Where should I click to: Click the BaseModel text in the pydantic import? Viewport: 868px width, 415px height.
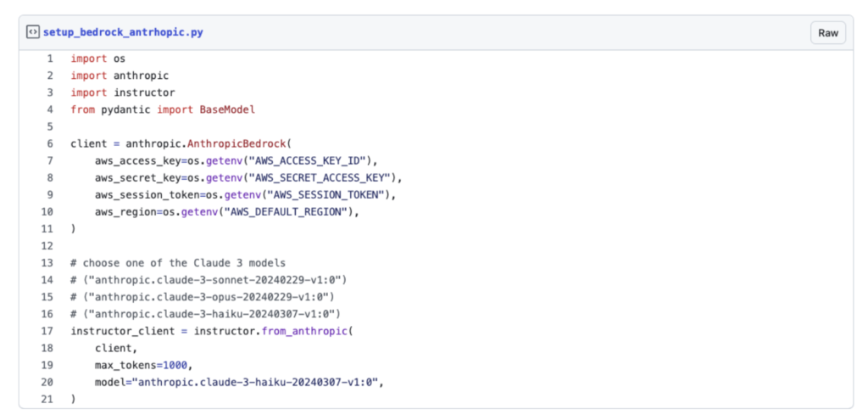[x=227, y=109]
